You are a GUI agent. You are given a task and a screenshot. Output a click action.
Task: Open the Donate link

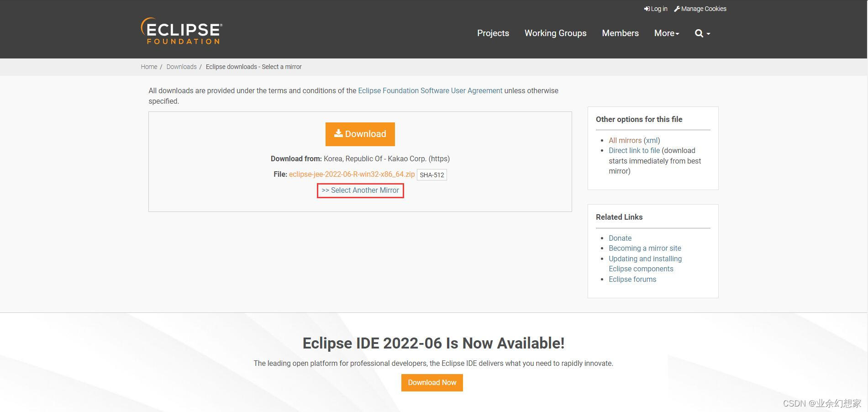pos(620,238)
